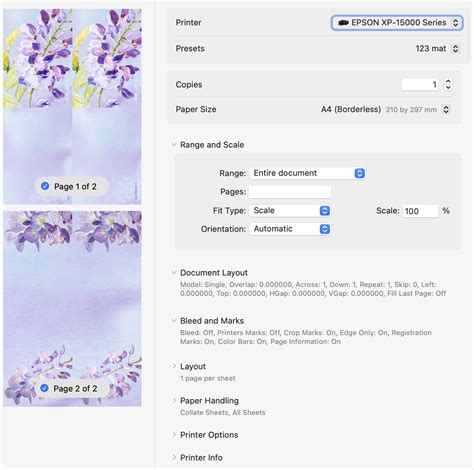Open the Range dropdown set to Entire document
Viewport: 474px width, 470px height.
coord(307,173)
